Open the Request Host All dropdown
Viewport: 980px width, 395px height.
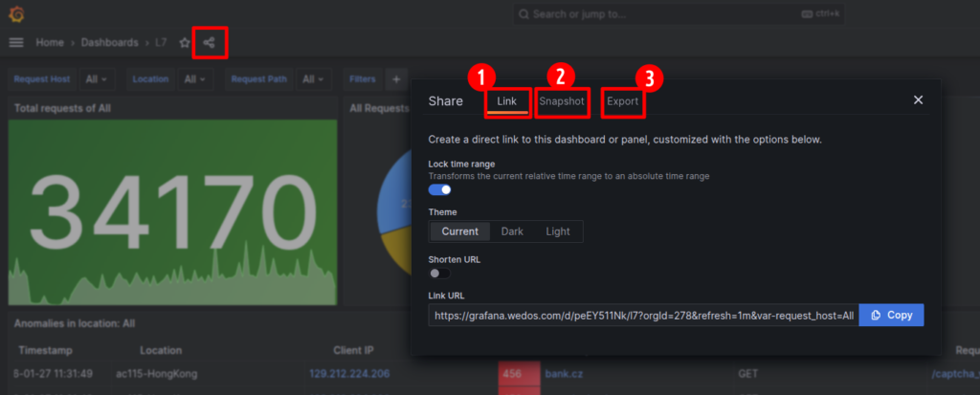pos(97,79)
